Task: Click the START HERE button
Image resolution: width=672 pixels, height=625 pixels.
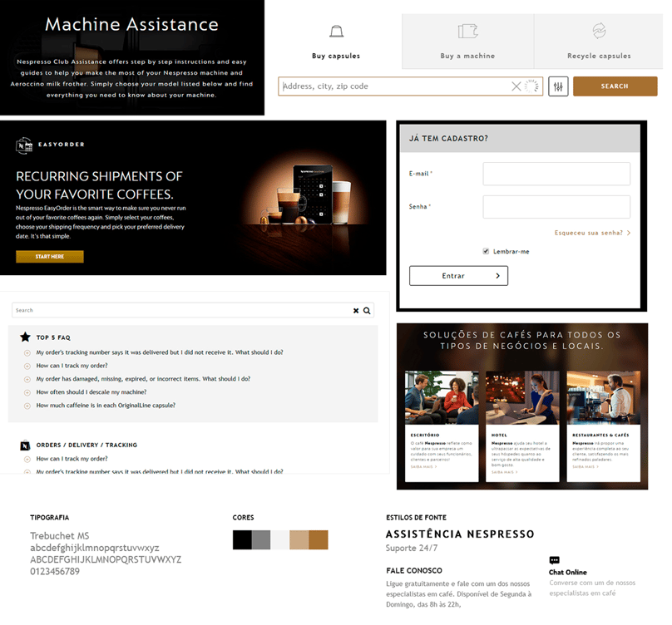Action: point(50,257)
